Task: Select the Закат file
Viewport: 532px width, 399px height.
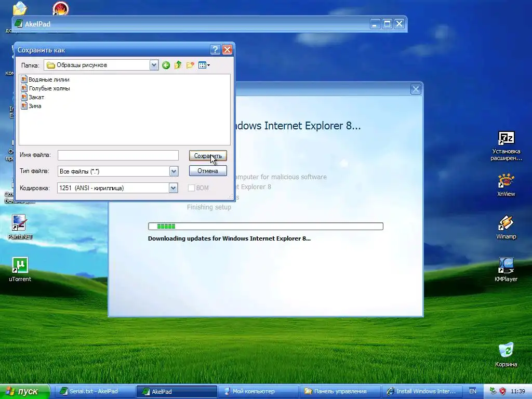Action: click(x=33, y=97)
